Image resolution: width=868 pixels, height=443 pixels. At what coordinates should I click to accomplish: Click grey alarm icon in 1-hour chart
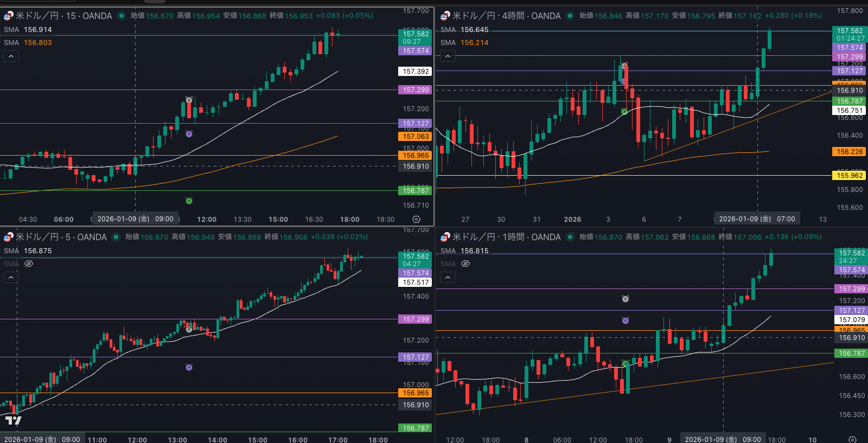pos(625,299)
